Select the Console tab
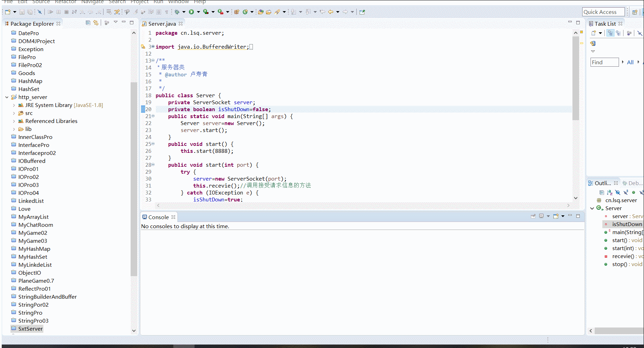Screen dimensions: 644x348 click(x=158, y=217)
